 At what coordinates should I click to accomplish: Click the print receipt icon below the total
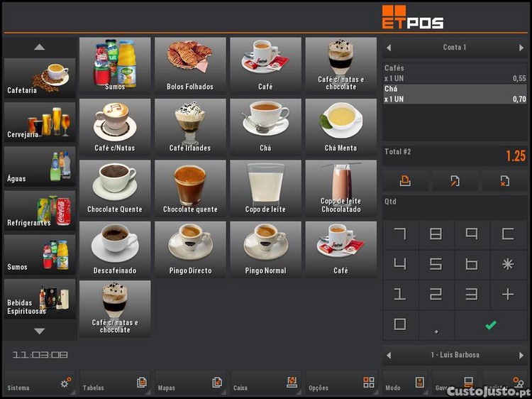pos(405,180)
